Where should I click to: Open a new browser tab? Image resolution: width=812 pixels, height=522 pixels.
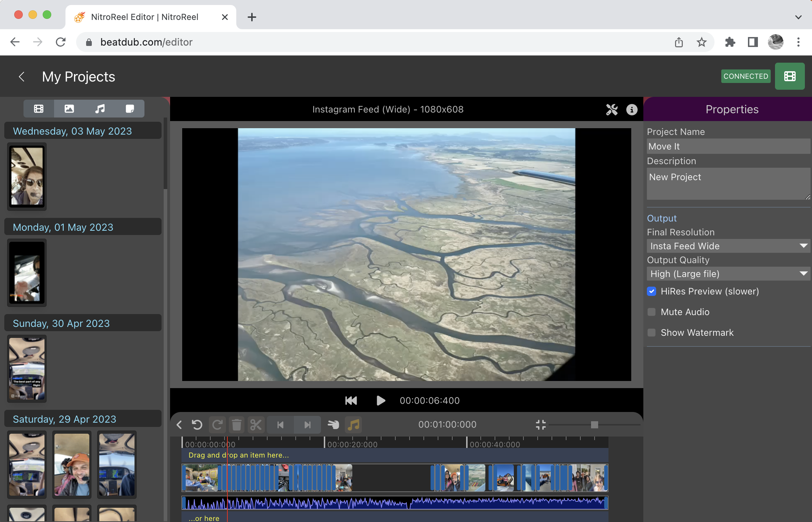(252, 17)
